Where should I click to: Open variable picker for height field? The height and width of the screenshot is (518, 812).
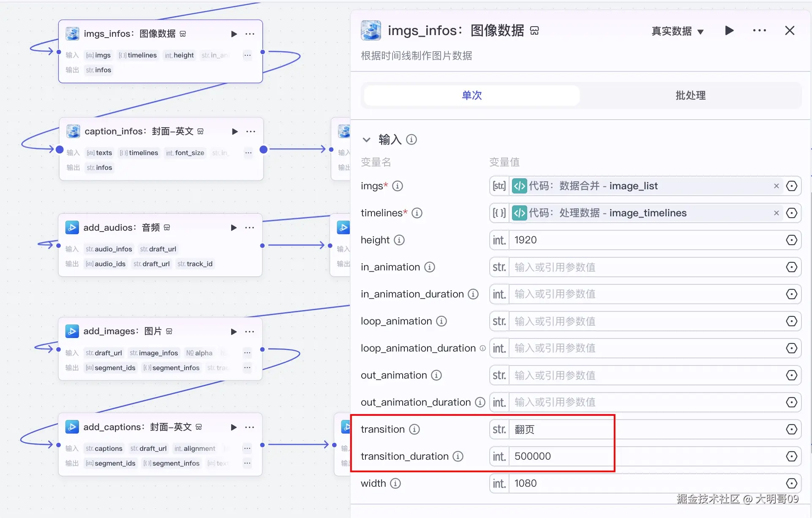[791, 240]
